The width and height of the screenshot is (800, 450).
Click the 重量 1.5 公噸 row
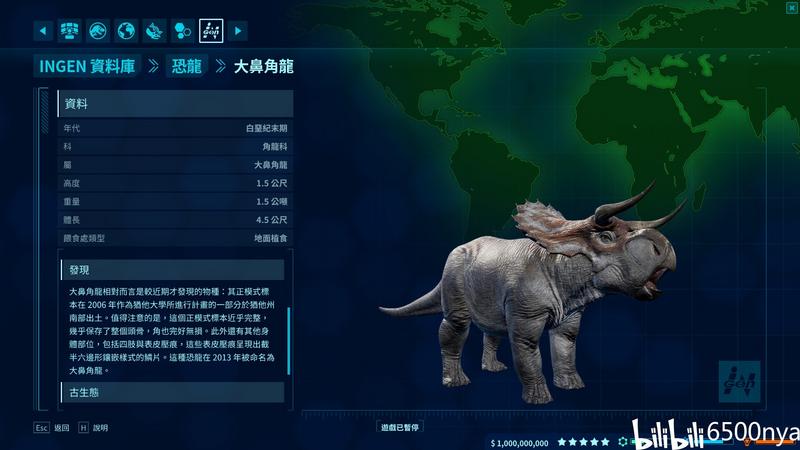pos(176,202)
